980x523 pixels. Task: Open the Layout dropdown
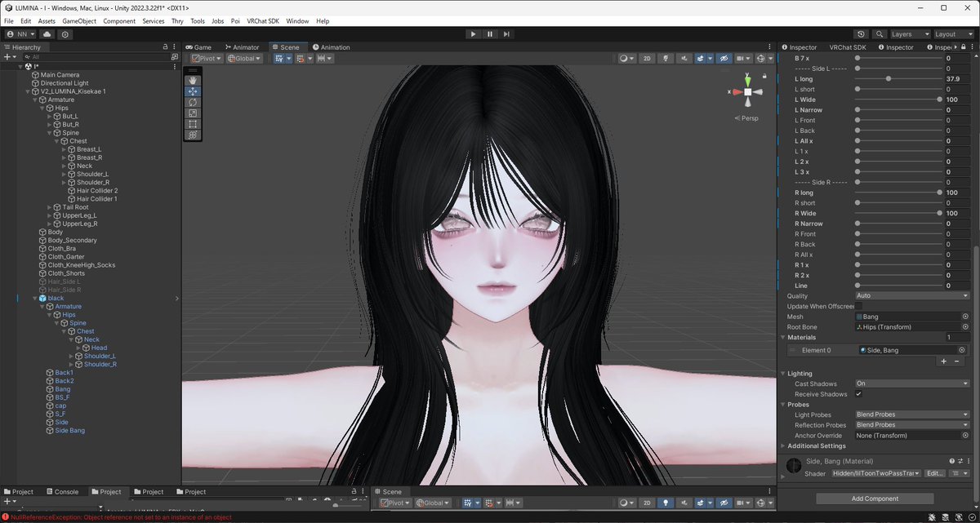click(x=954, y=34)
